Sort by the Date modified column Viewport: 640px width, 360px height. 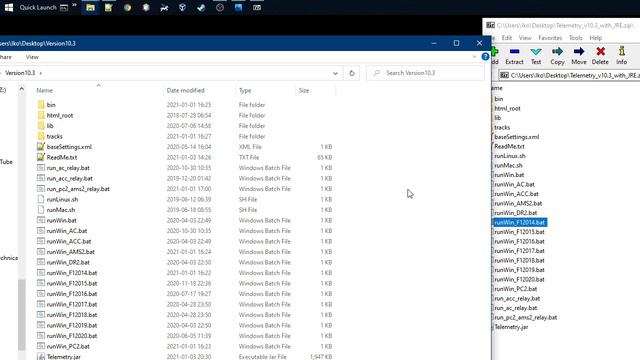[185, 90]
